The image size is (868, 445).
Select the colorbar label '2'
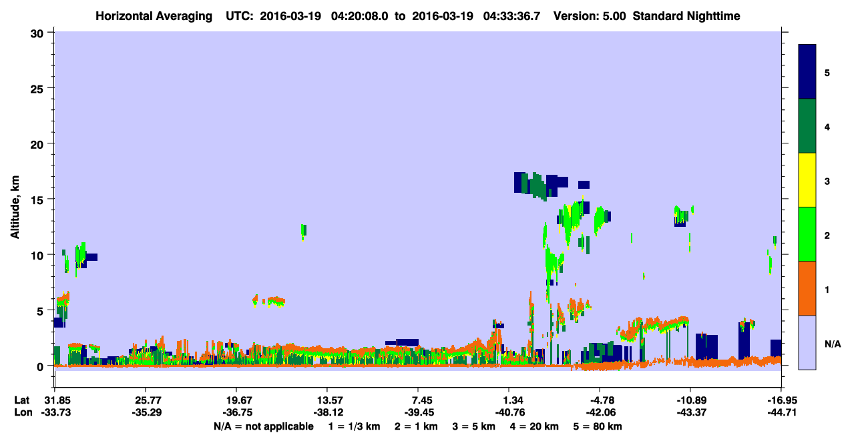point(827,236)
